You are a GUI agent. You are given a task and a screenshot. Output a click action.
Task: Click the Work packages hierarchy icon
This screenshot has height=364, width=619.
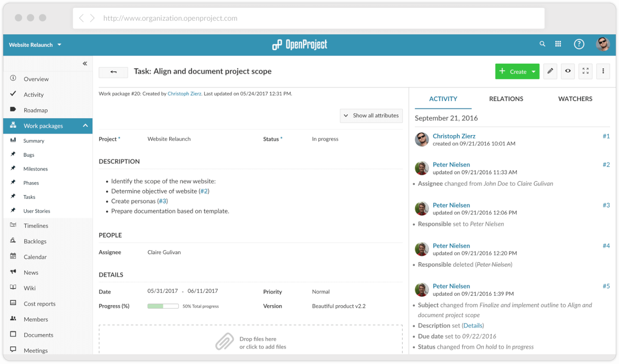(x=13, y=125)
